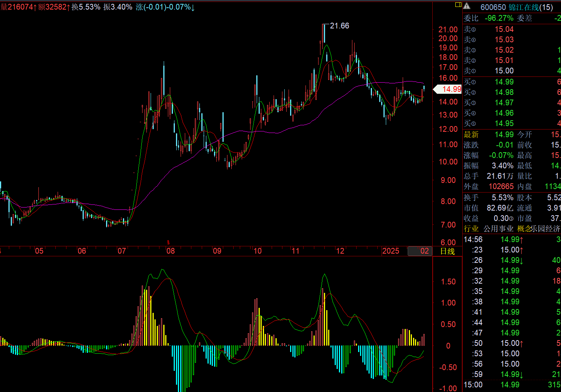Click the 内盘 label
561x392 pixels.
[x=524, y=186]
